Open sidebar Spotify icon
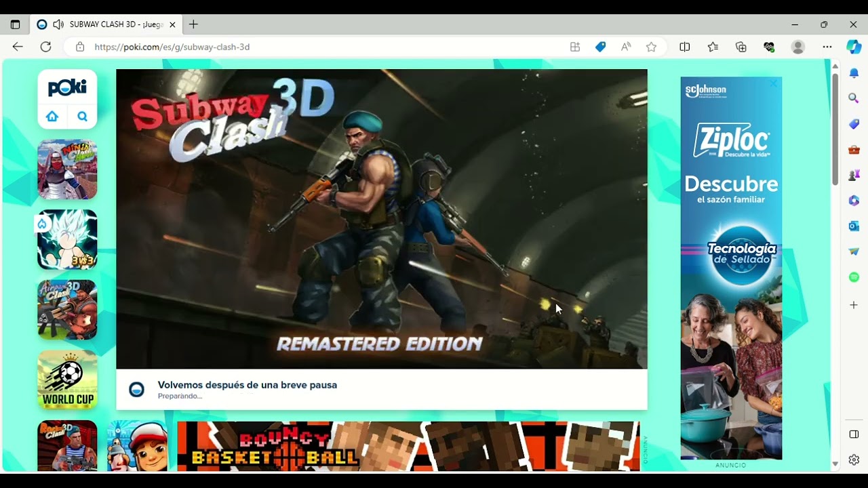This screenshot has height=488, width=868. pos(854,277)
